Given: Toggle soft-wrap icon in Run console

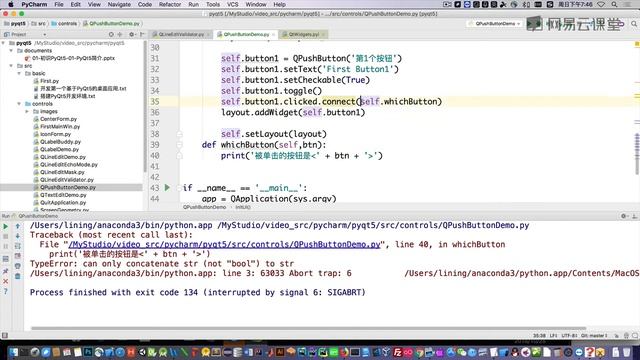Looking at the screenshot, I should [x=18, y=246].
